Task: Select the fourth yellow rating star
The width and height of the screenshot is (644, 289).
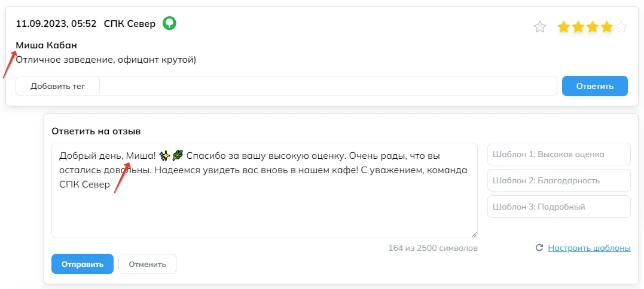Action: [x=606, y=27]
